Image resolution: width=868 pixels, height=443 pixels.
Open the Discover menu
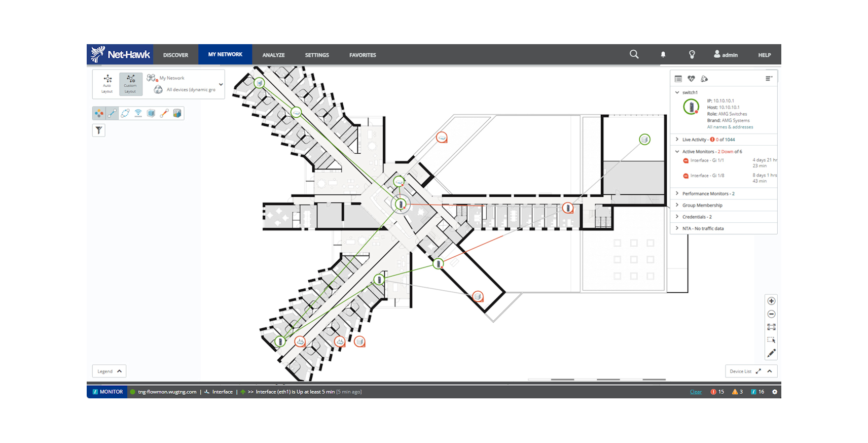click(x=175, y=55)
